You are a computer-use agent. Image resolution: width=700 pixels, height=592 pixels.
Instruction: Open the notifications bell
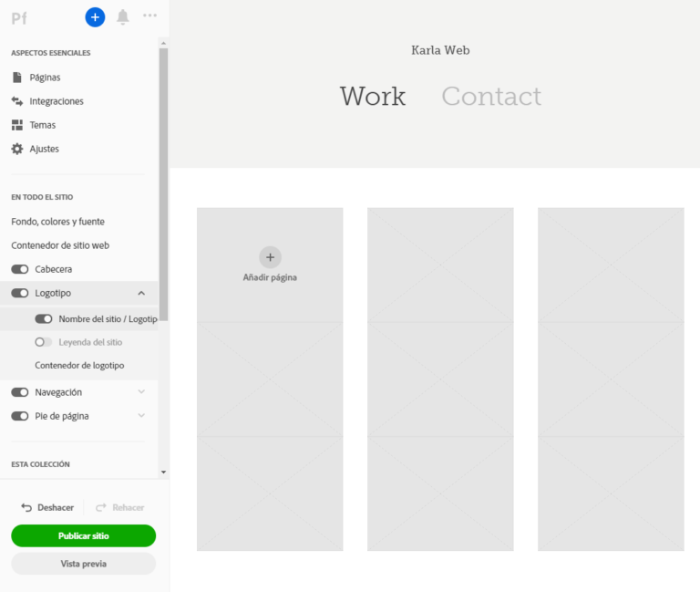coord(123,17)
